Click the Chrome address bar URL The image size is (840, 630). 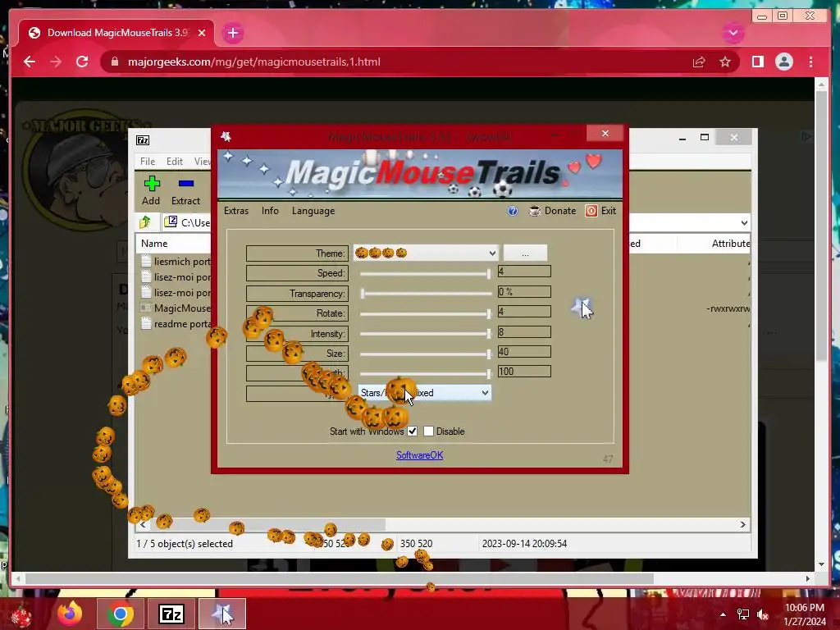(x=254, y=62)
